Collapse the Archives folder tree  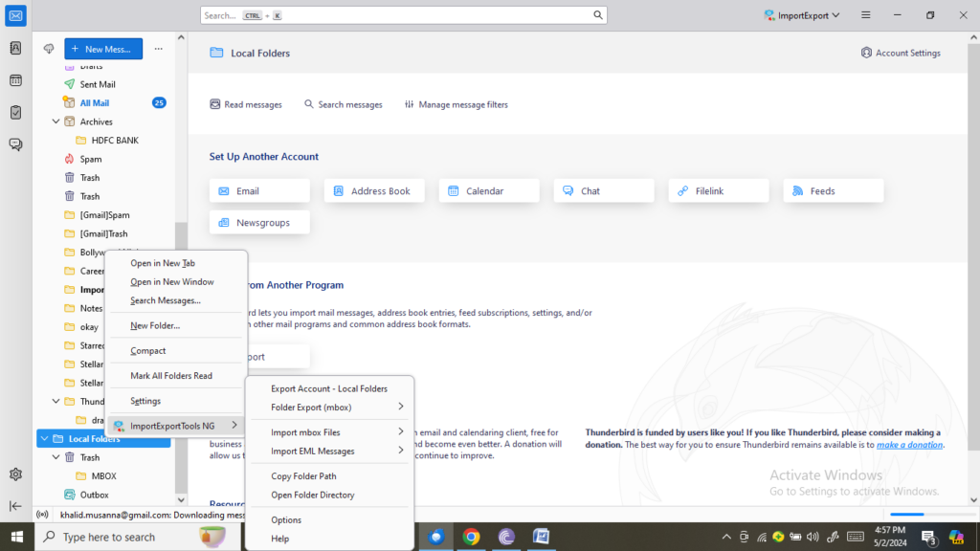pos(56,121)
